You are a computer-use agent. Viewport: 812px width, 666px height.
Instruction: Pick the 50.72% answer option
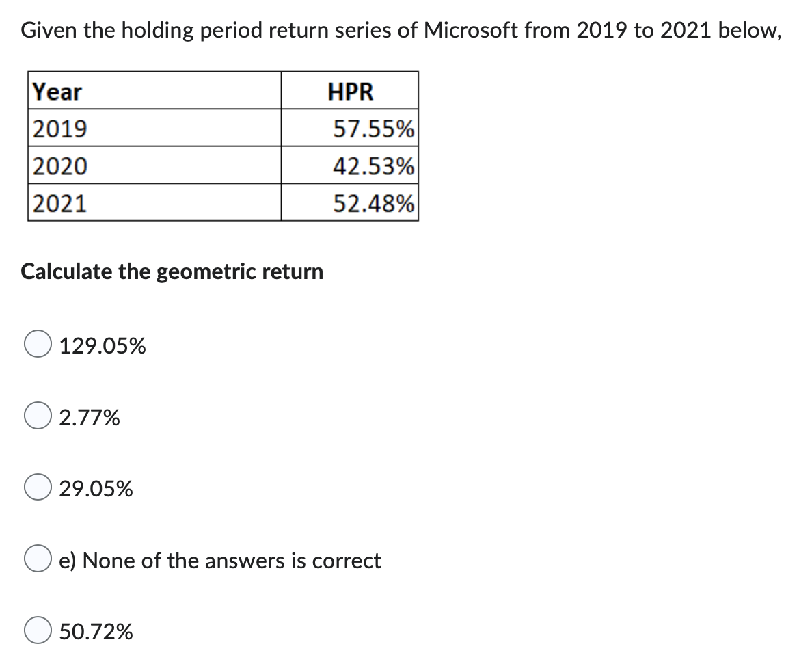(38, 632)
